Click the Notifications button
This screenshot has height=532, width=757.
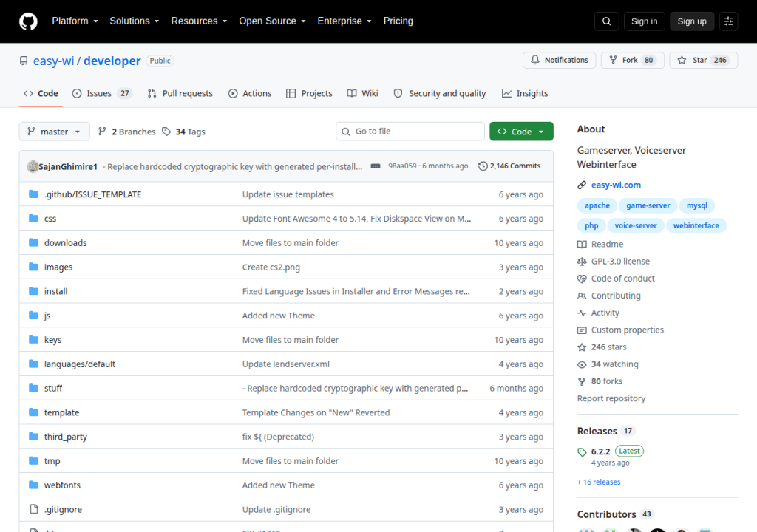[x=559, y=60]
